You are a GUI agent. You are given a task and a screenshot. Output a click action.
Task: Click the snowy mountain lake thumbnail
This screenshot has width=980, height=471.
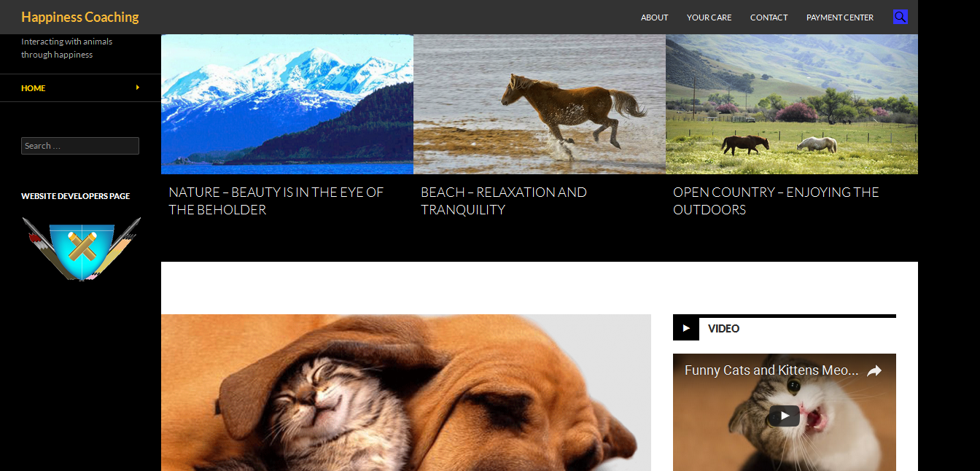point(287,104)
